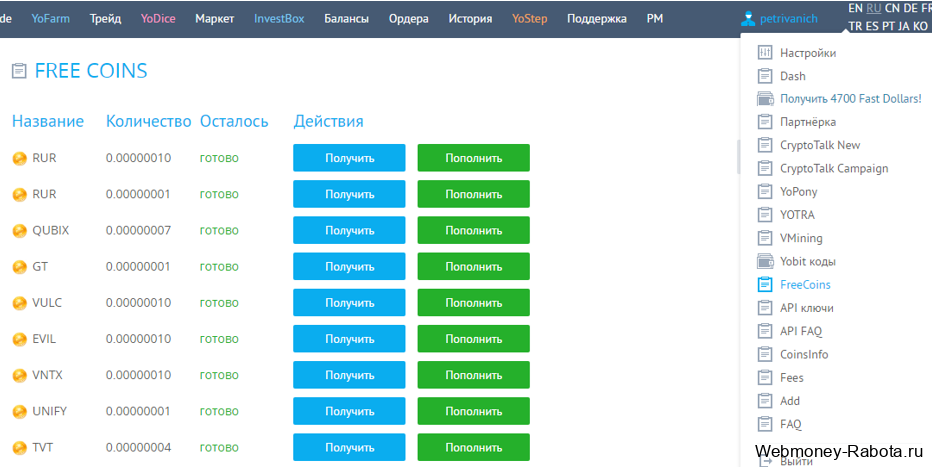Click the coin icon in UNIFY row
The width and height of the screenshot is (932, 469).
coord(20,411)
